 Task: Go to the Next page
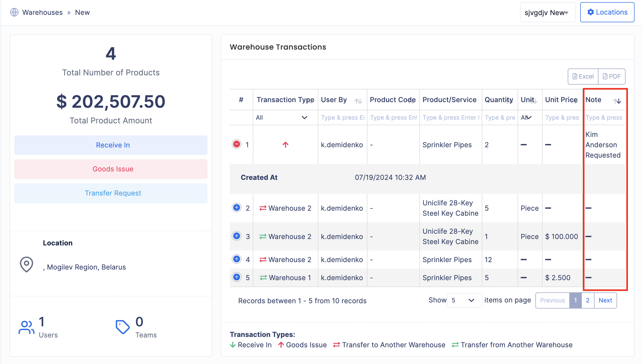tap(605, 300)
